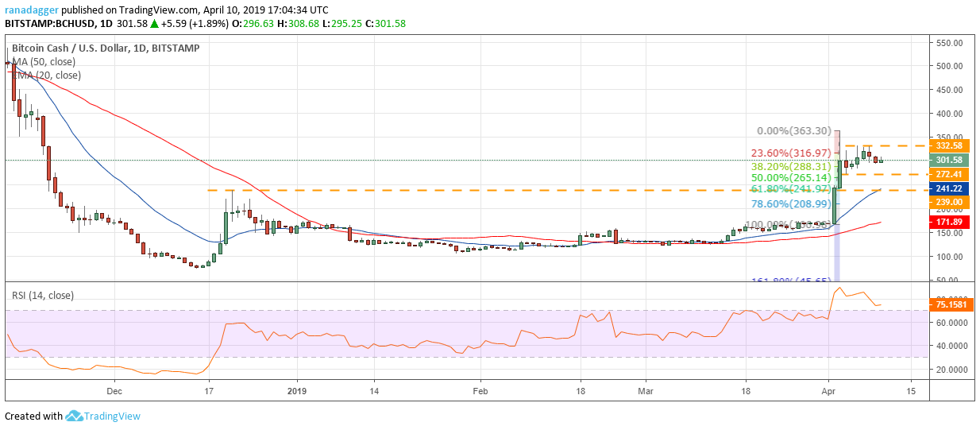Click the 'BITSTAMP:BCHUSD, 1D' symbol header
Screen dimensions: 980x430
coord(57,24)
